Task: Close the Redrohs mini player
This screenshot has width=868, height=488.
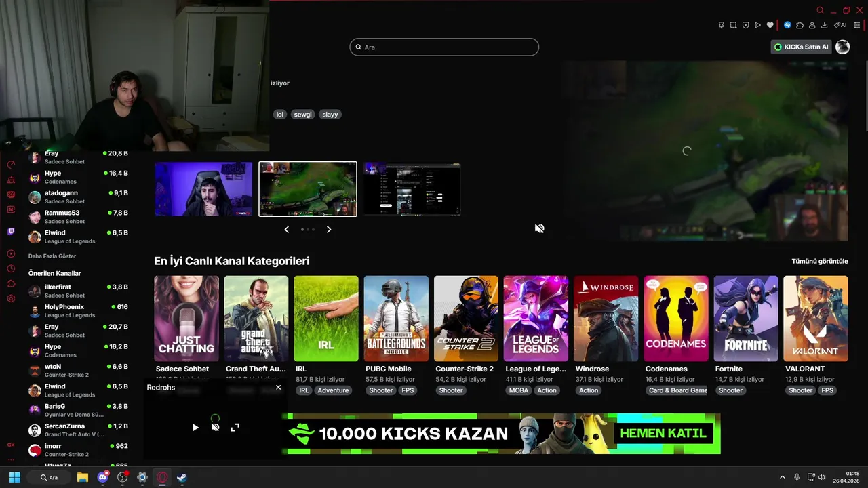Action: (278, 387)
